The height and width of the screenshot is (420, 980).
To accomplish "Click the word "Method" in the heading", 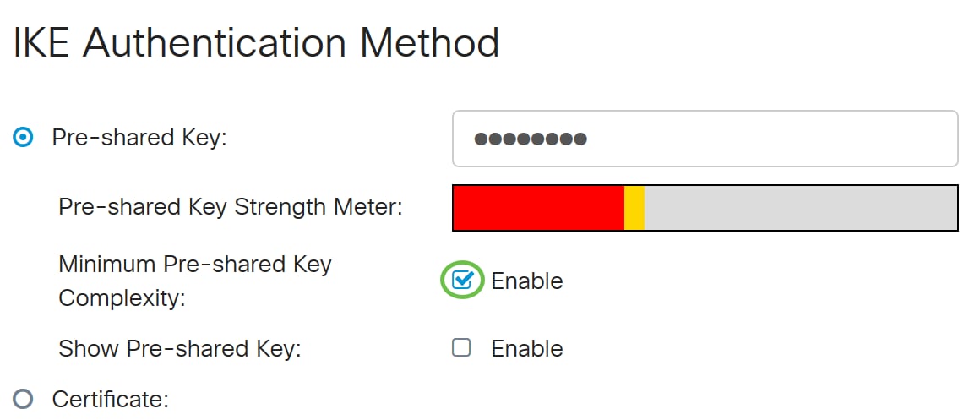I will [438, 42].
